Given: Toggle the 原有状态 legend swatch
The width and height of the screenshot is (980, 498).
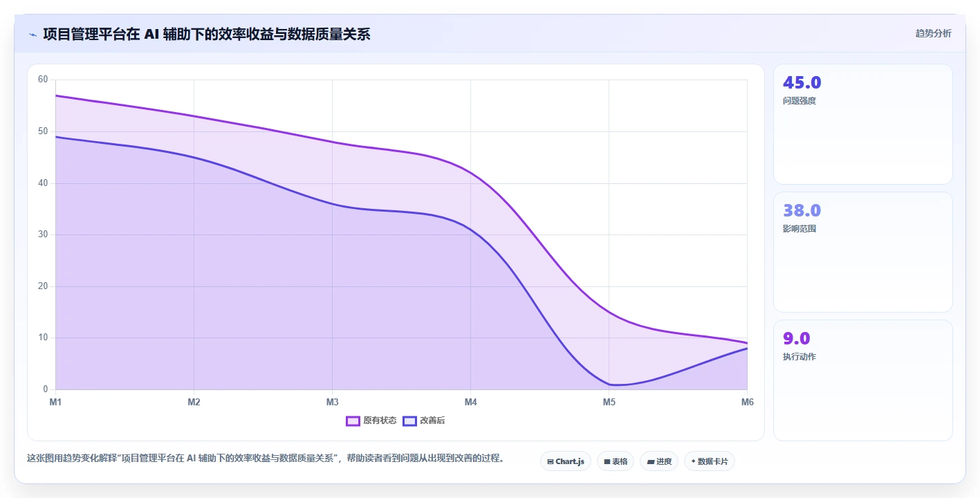Looking at the screenshot, I should pyautogui.click(x=353, y=421).
